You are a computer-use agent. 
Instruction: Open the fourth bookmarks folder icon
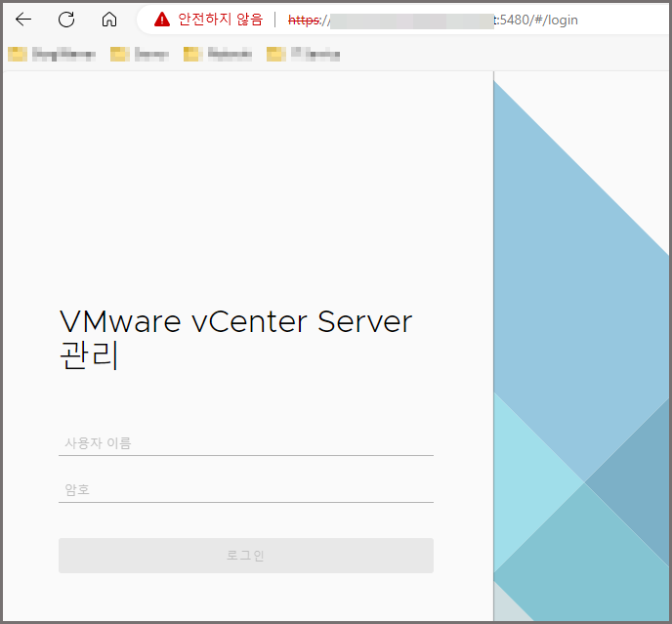point(276,55)
